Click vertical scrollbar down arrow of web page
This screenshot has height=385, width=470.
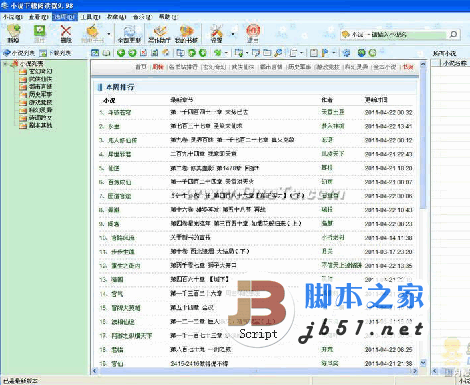coord(423,363)
